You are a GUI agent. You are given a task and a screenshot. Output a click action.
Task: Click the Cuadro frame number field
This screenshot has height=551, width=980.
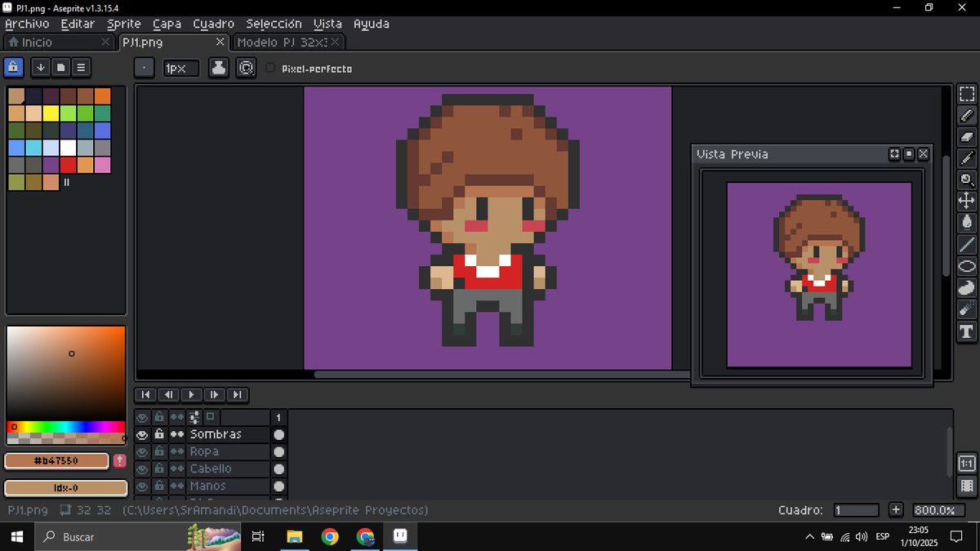click(x=856, y=510)
